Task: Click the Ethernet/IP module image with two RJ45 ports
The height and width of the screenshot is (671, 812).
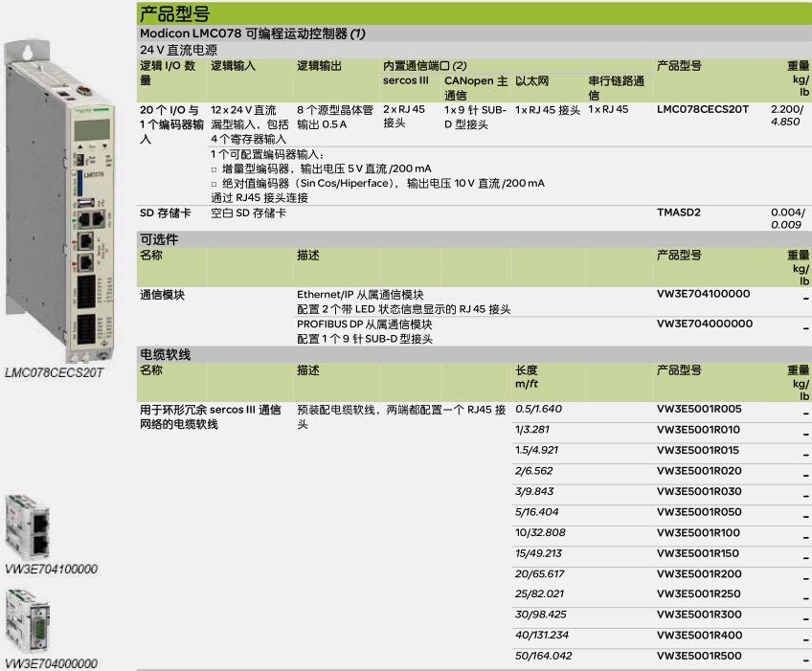Action: [x=27, y=526]
